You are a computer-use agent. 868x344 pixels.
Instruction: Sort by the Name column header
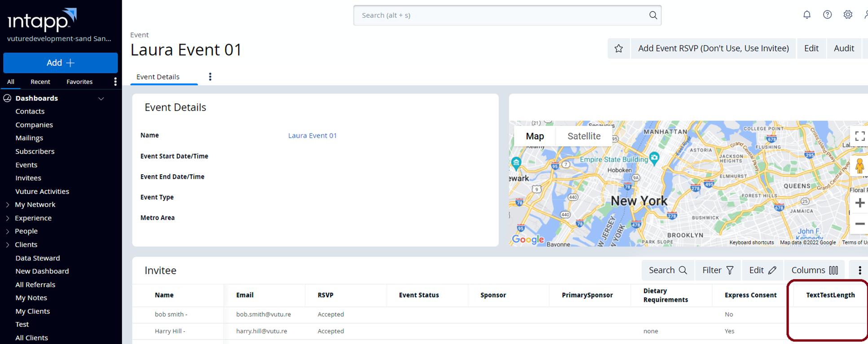click(164, 295)
